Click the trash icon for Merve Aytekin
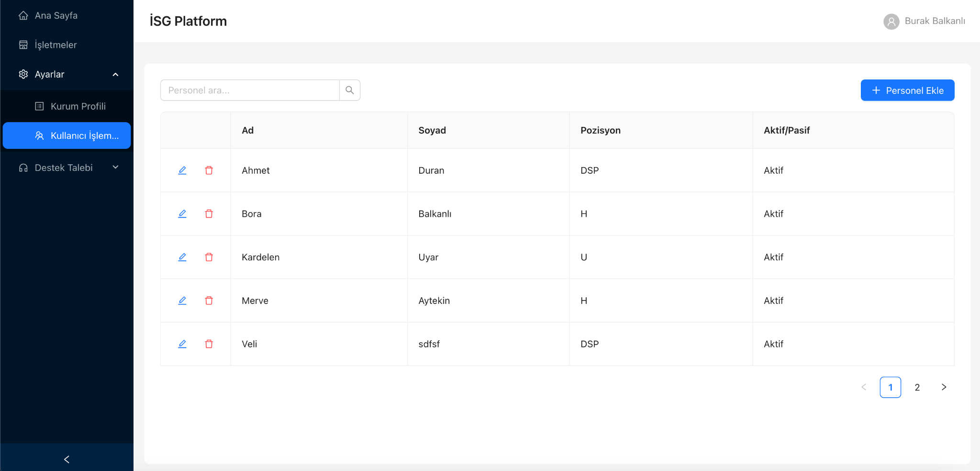The width and height of the screenshot is (980, 471). 209,301
